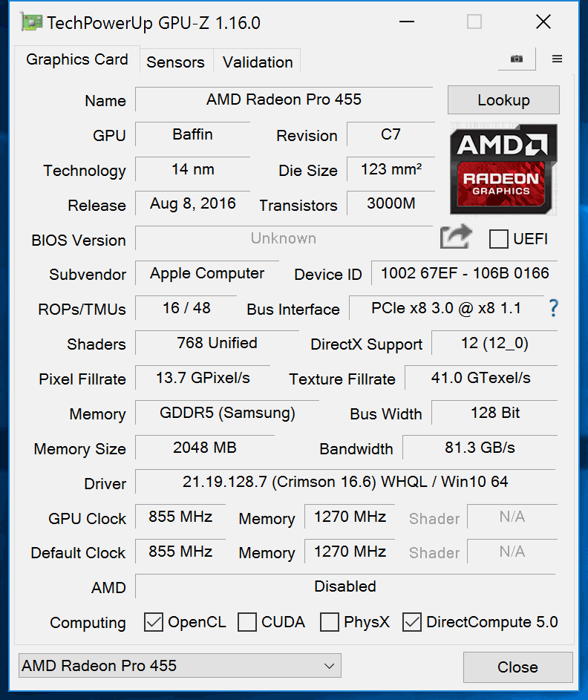Click the GPU Clock row Memory 1270 MHz
The width and height of the screenshot is (588, 700).
tap(350, 516)
